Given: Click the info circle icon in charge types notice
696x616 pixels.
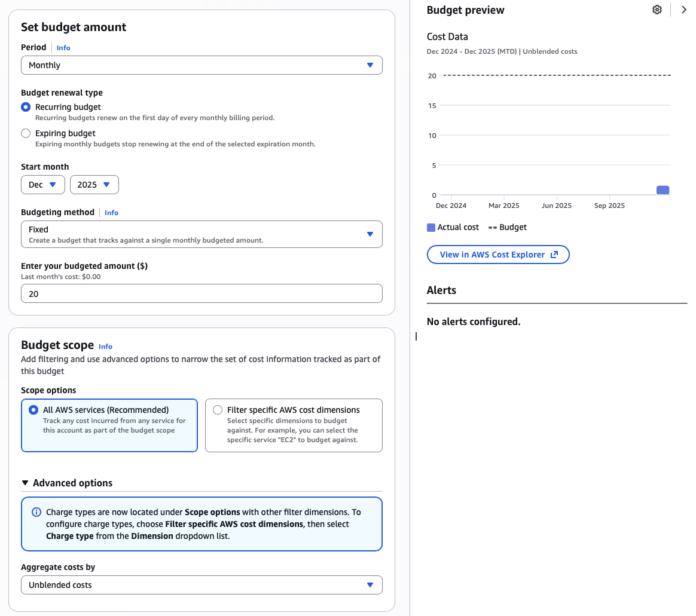Looking at the screenshot, I should 36,512.
